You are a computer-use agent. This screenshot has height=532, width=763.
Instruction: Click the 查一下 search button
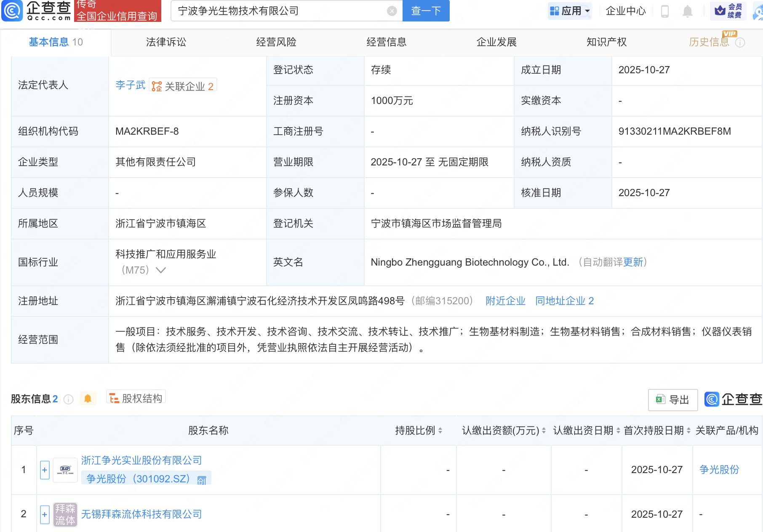(x=426, y=11)
